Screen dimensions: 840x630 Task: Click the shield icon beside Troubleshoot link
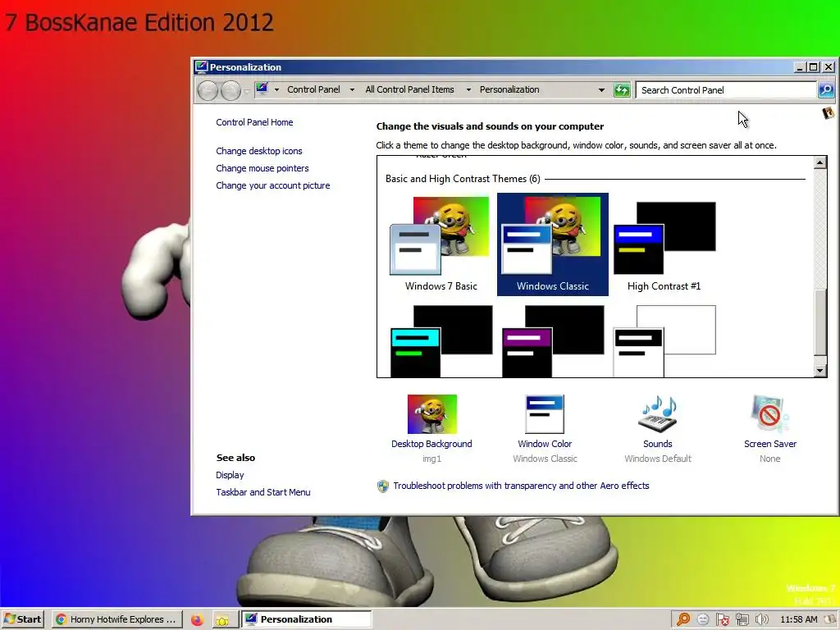coord(382,486)
